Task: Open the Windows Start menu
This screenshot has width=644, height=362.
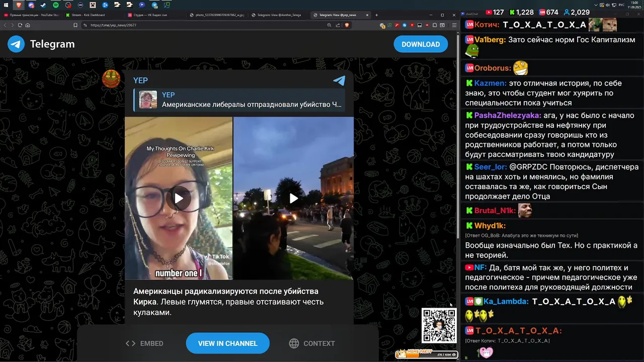Action: (x=7, y=5)
